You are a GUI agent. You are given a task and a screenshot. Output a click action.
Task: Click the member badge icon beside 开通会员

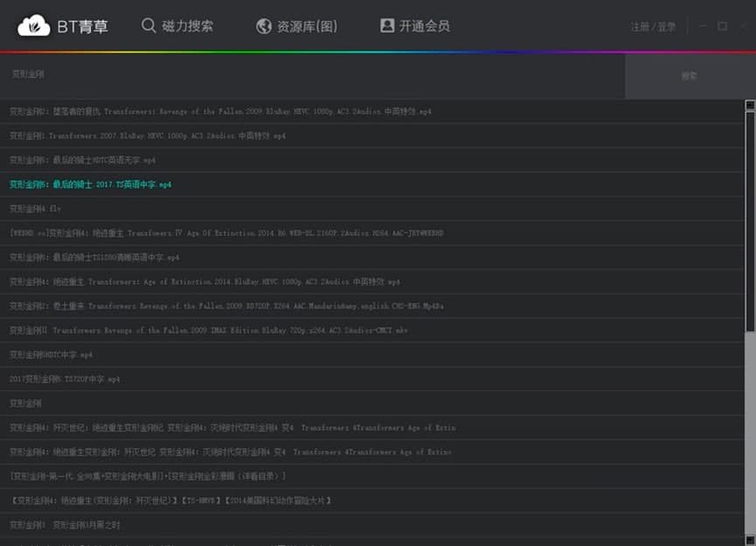[386, 25]
